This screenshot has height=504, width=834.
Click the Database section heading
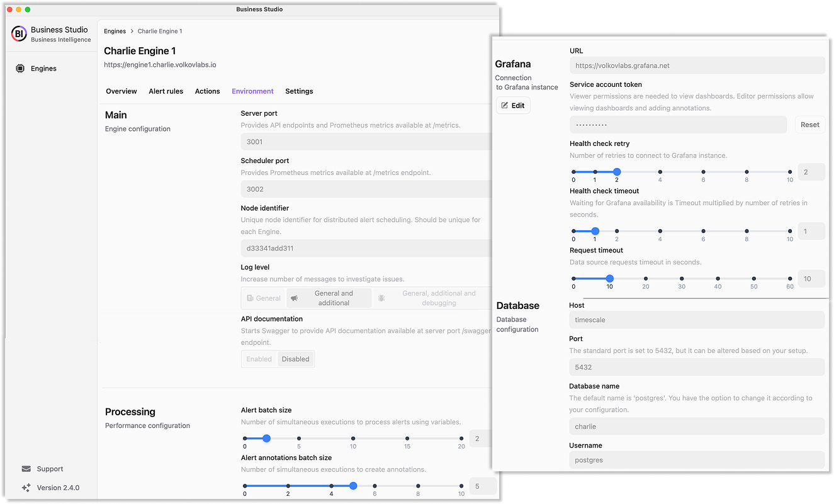coord(518,305)
